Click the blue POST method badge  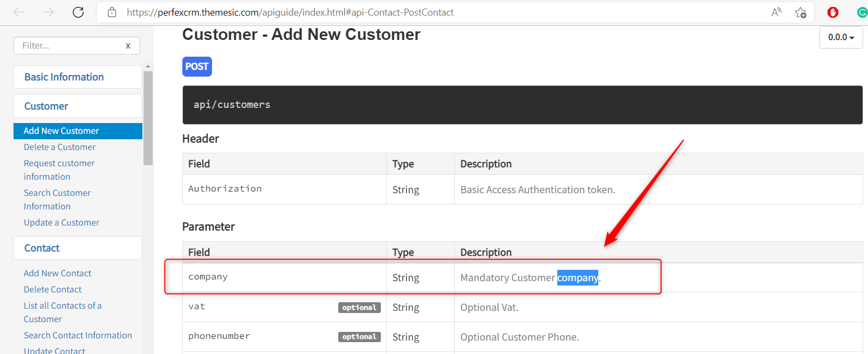(197, 66)
